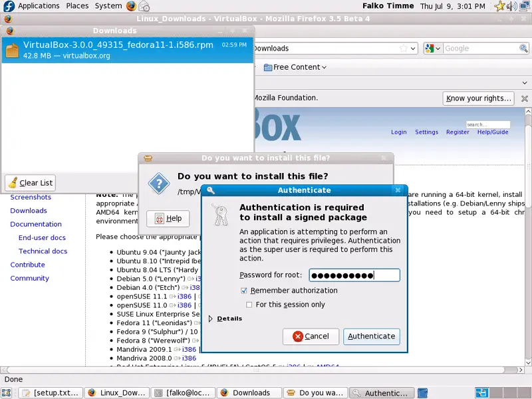This screenshot has height=399, width=532.
Task: Cancel the authentication dialog
Action: (311, 336)
